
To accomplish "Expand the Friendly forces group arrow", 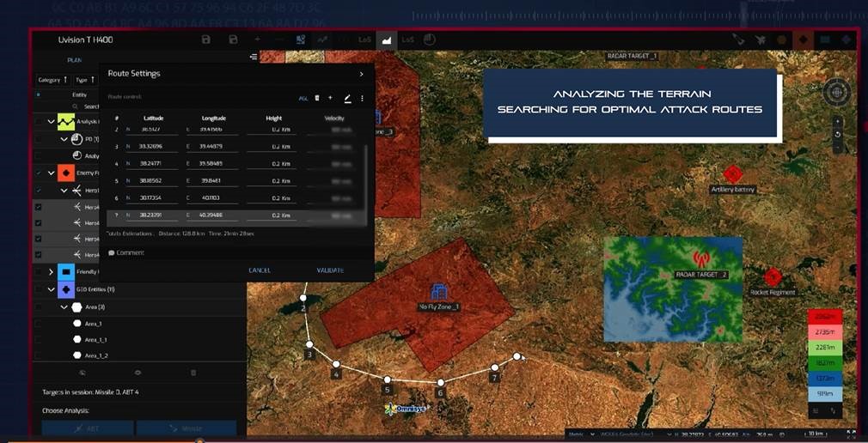I will (x=51, y=272).
